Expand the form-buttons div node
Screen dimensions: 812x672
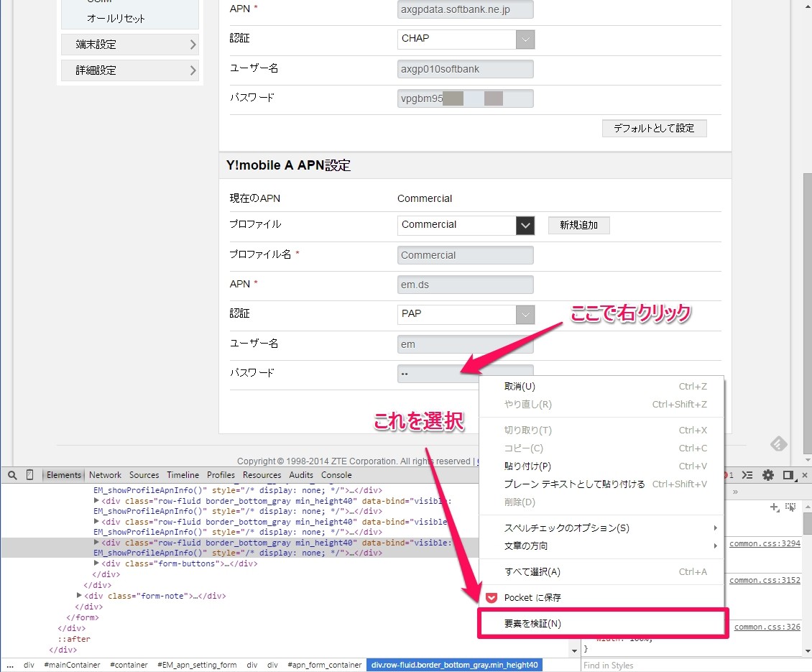tap(96, 563)
